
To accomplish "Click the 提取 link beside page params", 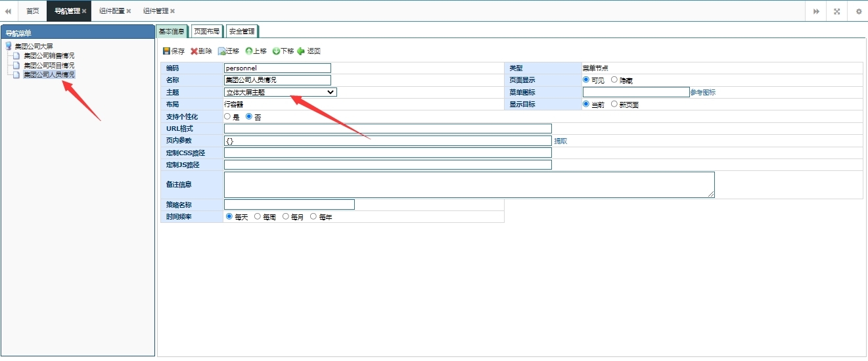I will pos(560,141).
